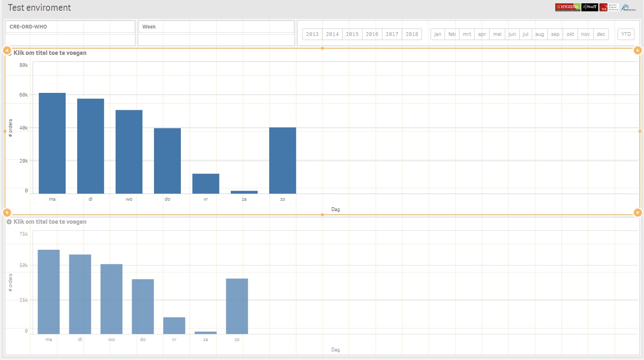Select the 'vr' bar in lower chart
The width and height of the screenshot is (644, 360).
[174, 326]
